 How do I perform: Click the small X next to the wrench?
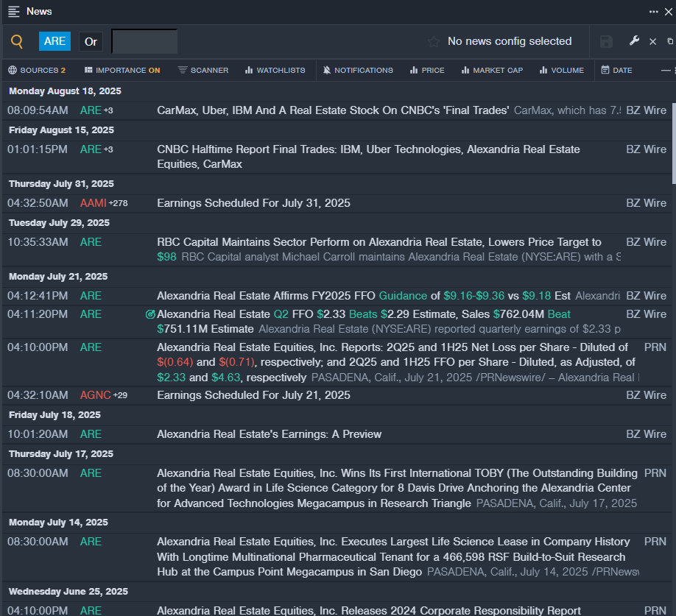[652, 41]
